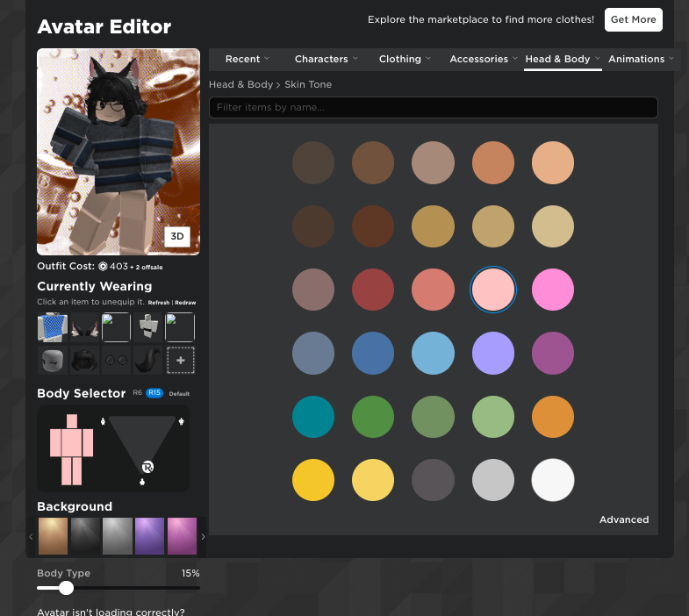Screen dimensions: 689x616
Task: Unequip the round glasses accessory
Action: (x=117, y=361)
